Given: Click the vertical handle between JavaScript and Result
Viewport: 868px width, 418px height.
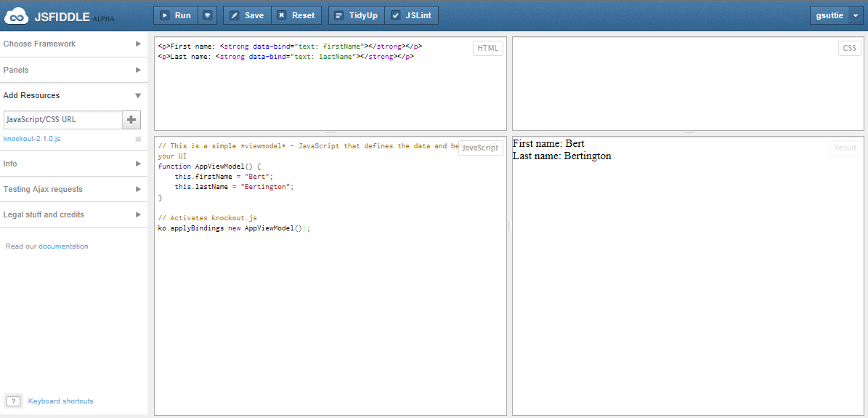Looking at the screenshot, I should point(509,225).
